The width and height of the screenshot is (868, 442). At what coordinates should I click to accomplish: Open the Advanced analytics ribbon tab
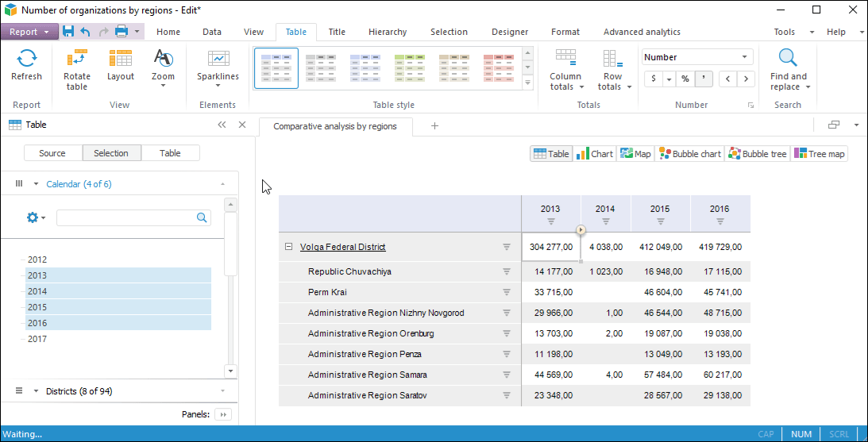[x=641, y=32]
